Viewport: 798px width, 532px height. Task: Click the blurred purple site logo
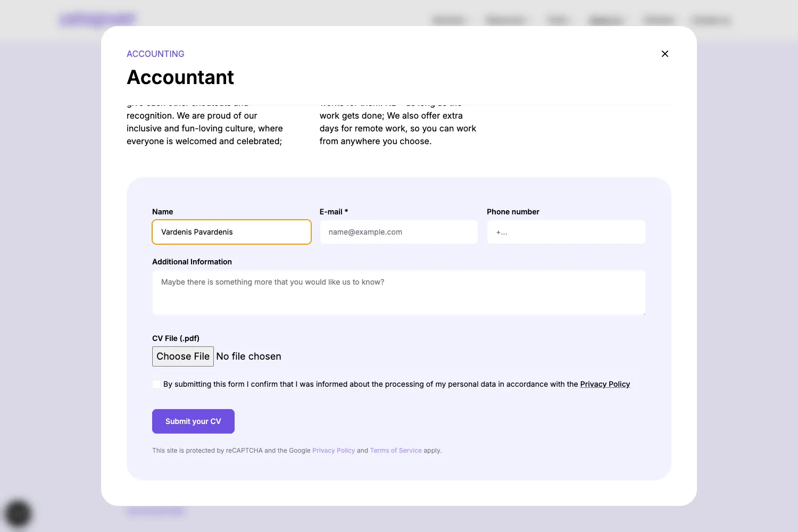(x=98, y=20)
